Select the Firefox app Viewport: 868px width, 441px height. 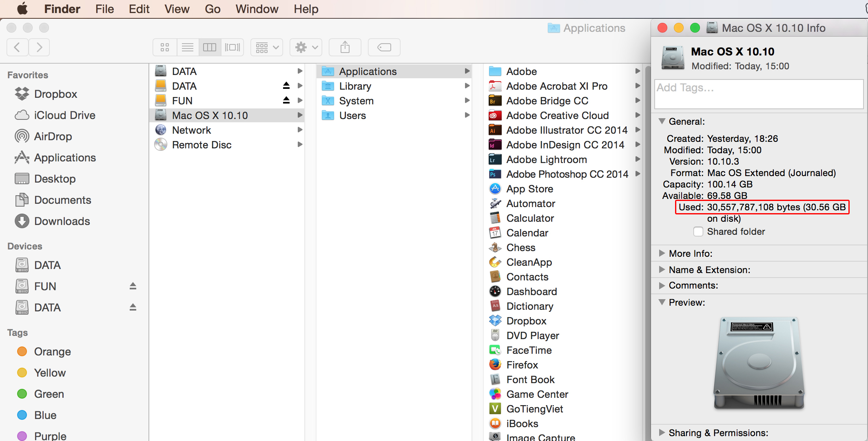click(562, 365)
